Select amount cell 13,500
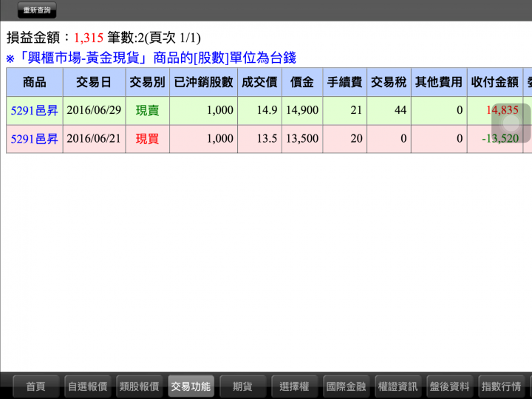Image resolution: width=532 pixels, height=399 pixels. click(302, 139)
